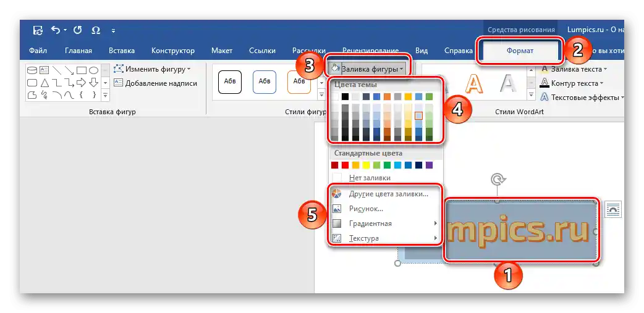Pick the black theme color swatch
This screenshot has width=644, height=313.
(345, 97)
